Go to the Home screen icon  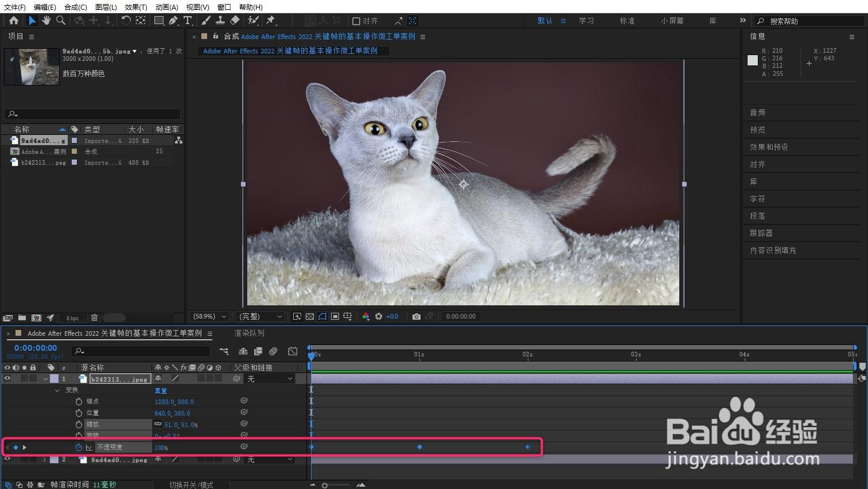tap(14, 21)
